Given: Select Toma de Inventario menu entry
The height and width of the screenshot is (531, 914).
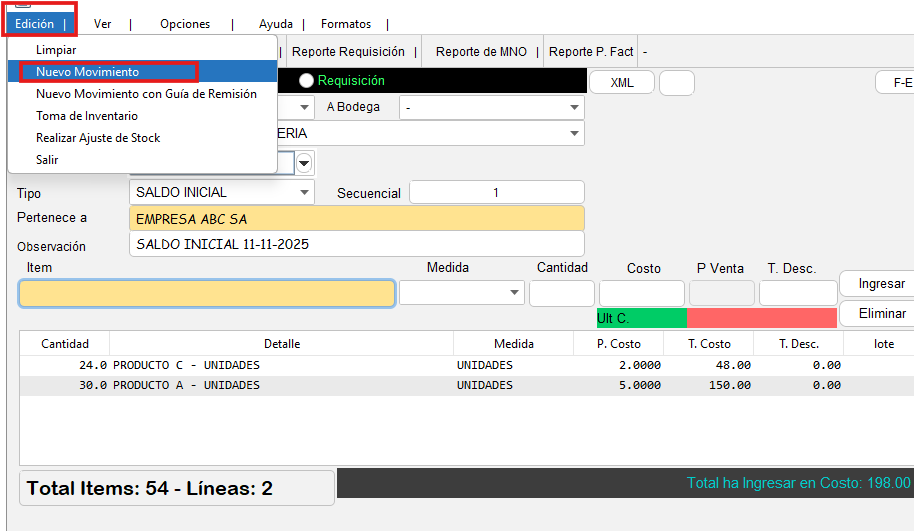Looking at the screenshot, I should coord(87,116).
